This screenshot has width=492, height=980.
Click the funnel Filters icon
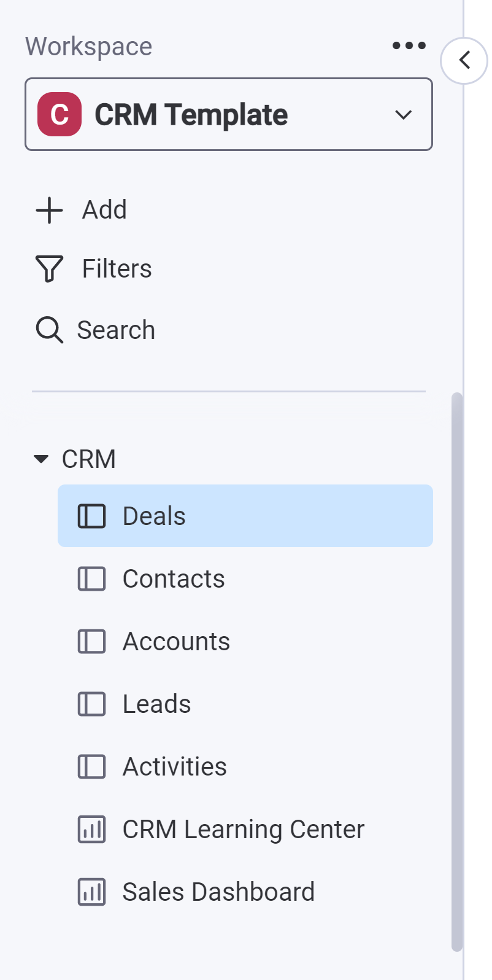point(50,269)
